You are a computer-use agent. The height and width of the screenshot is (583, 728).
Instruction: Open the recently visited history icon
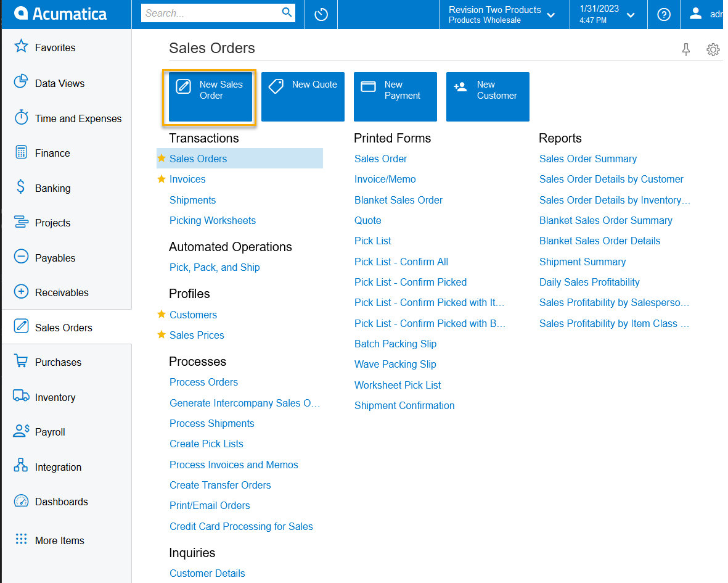[x=321, y=14]
